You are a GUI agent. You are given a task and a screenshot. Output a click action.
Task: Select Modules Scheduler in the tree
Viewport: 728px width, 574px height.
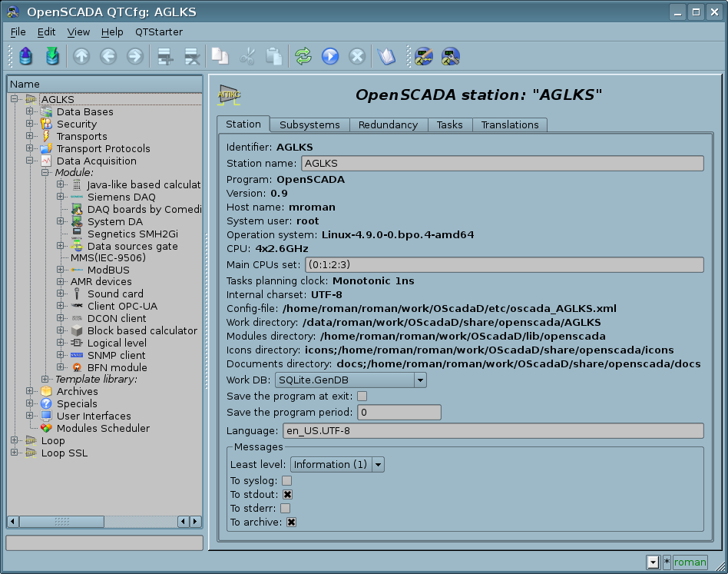pyautogui.click(x=103, y=428)
